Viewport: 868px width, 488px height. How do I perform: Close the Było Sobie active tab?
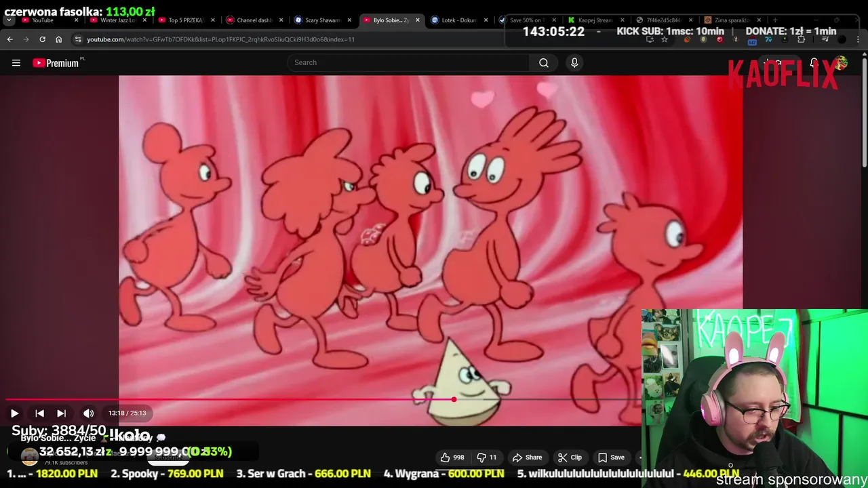click(x=417, y=20)
